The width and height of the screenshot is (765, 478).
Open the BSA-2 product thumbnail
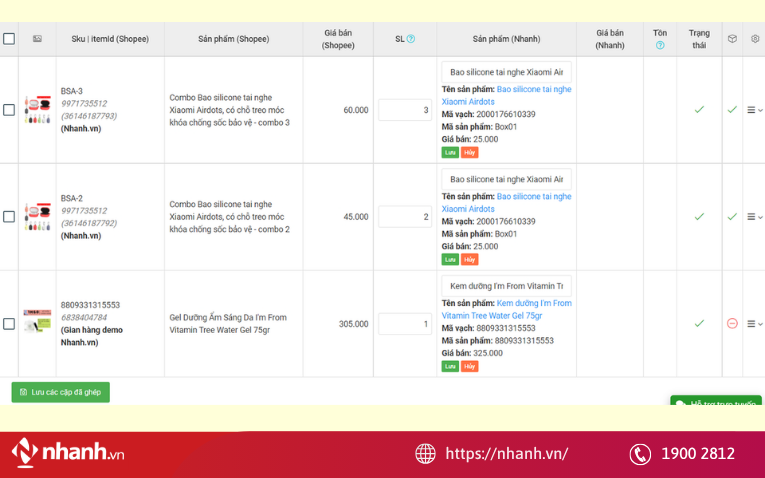(37, 217)
